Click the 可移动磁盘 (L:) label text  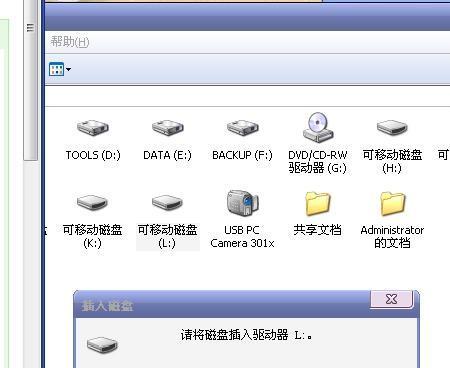[x=167, y=236]
